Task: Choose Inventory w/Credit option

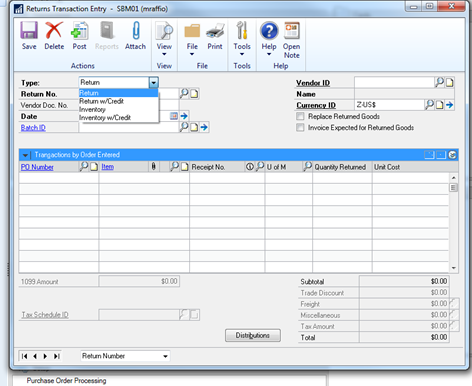Action: [x=118, y=117]
